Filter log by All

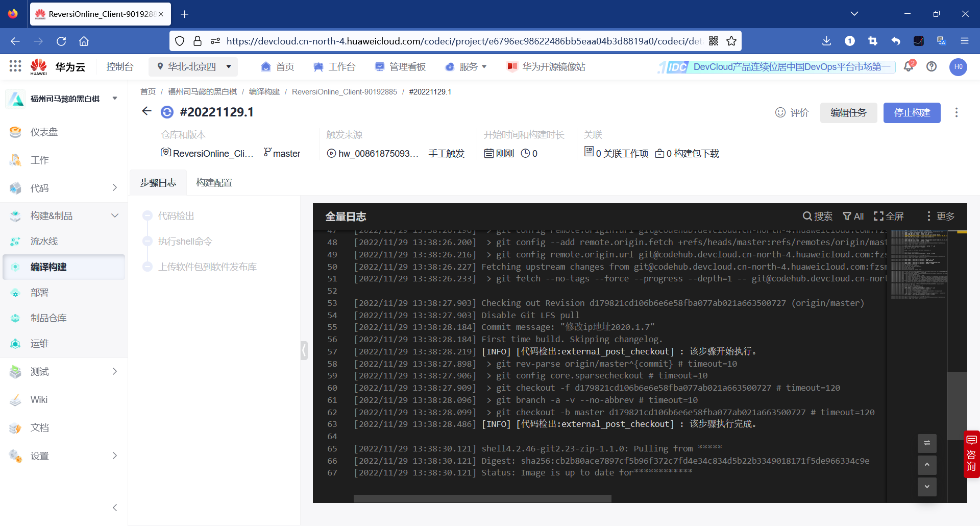[853, 216]
